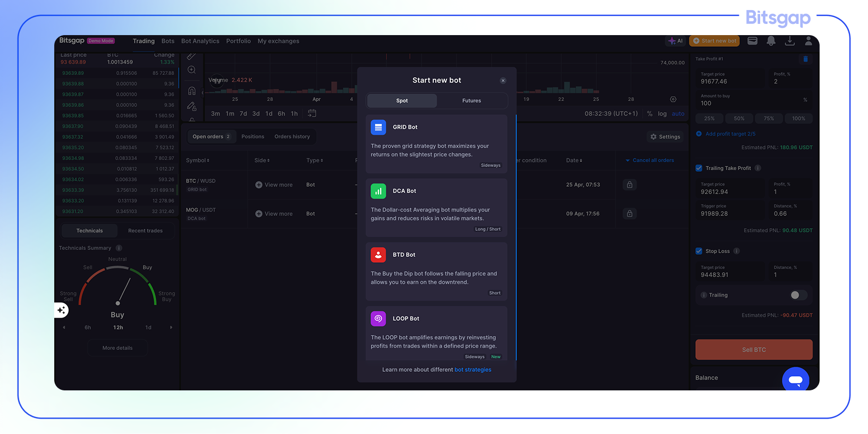Click the DCA Bot green icon

(x=378, y=191)
